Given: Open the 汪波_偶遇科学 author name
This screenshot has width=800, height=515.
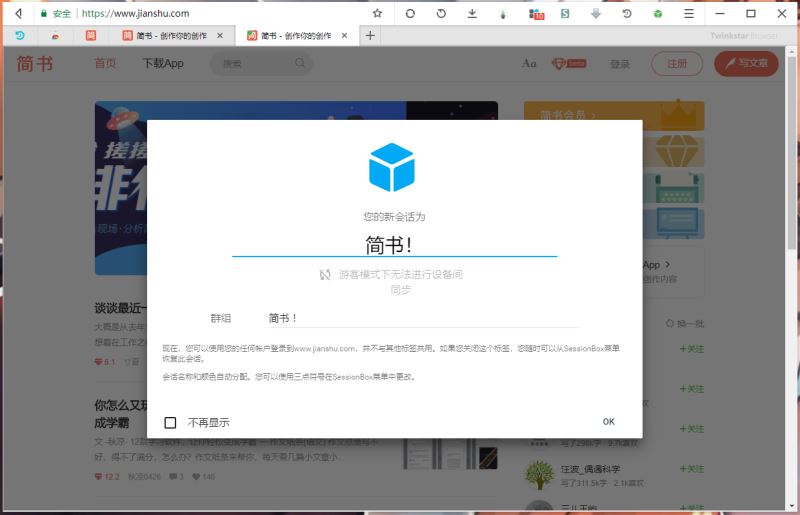Looking at the screenshot, I should click(590, 469).
